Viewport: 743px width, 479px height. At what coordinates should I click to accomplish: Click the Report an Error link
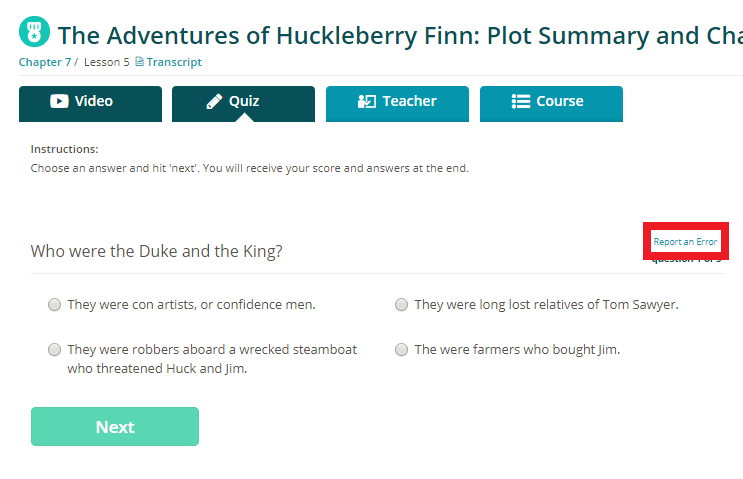point(685,242)
